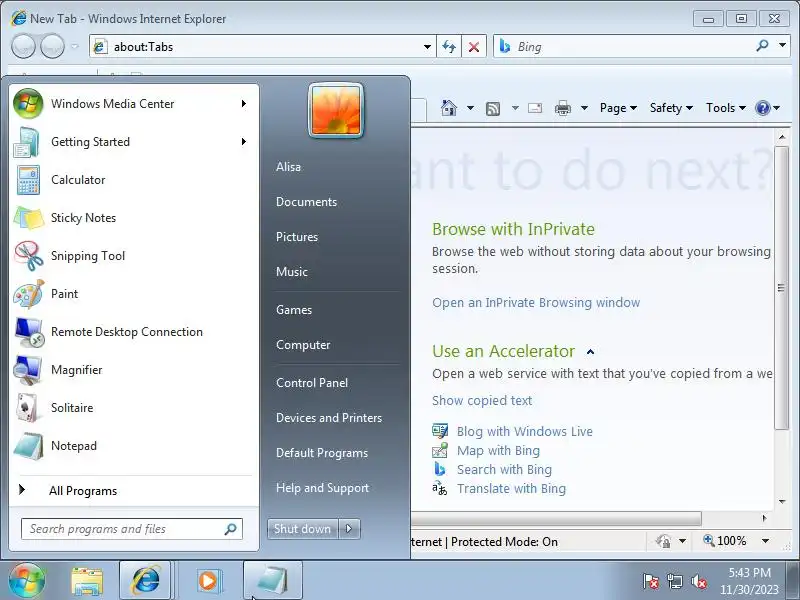
Task: Open the address bar history dropdown
Action: pyautogui.click(x=427, y=47)
